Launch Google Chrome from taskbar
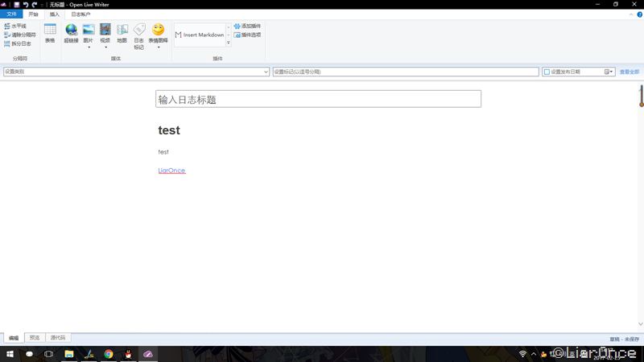644x362 pixels. (109, 354)
